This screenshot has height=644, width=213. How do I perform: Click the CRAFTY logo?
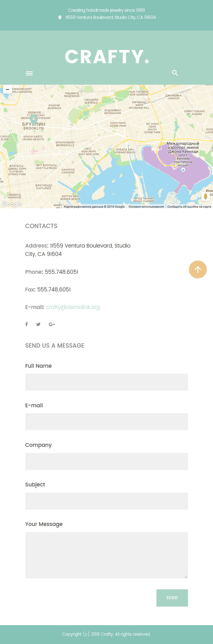pyautogui.click(x=107, y=57)
